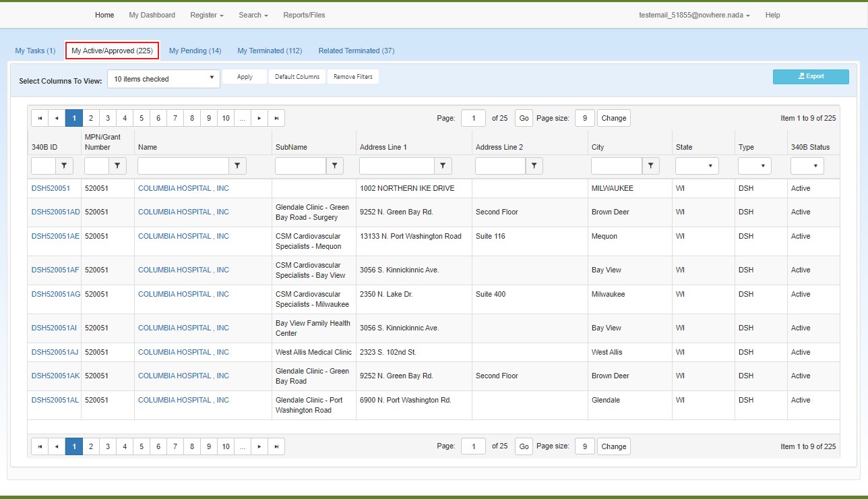The image size is (868, 499).
Task: Open filter options for SubName column
Action: pos(335,166)
